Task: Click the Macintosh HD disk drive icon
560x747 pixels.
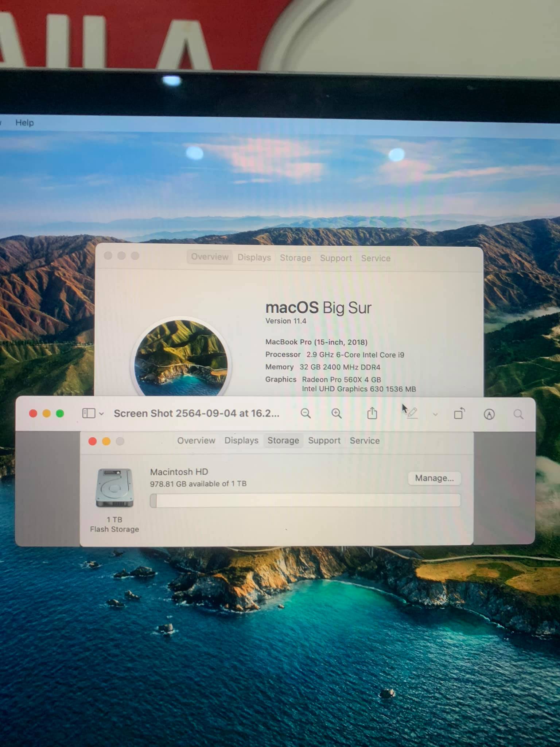Action: [x=114, y=488]
